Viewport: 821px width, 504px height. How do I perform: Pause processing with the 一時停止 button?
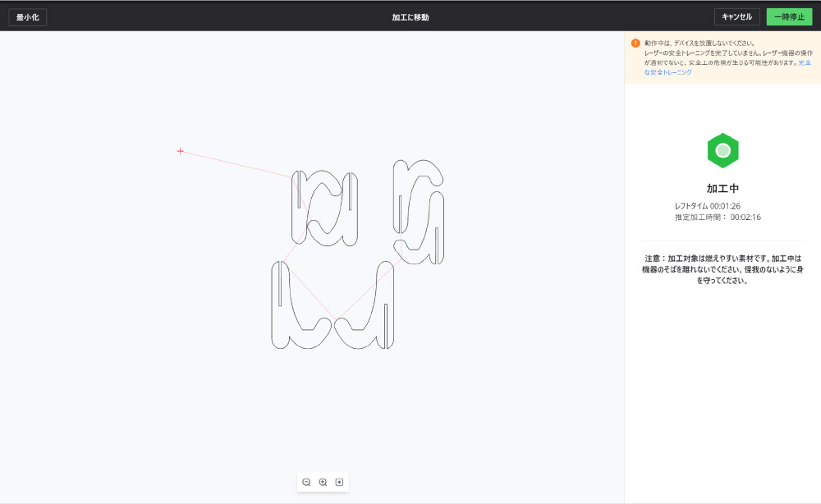[788, 17]
